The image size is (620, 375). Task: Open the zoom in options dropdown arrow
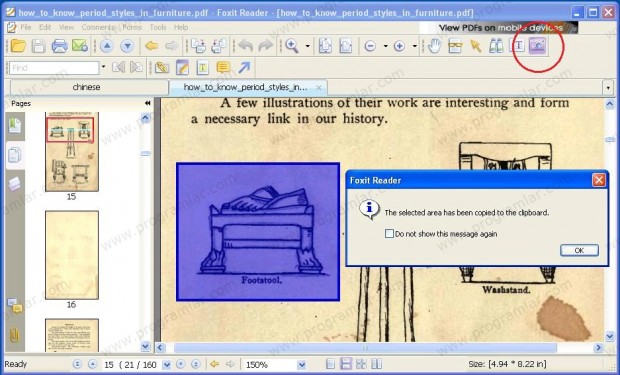tap(415, 46)
